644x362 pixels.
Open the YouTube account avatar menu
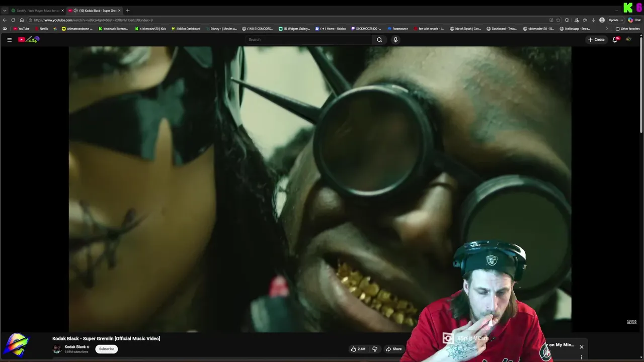pyautogui.click(x=628, y=40)
